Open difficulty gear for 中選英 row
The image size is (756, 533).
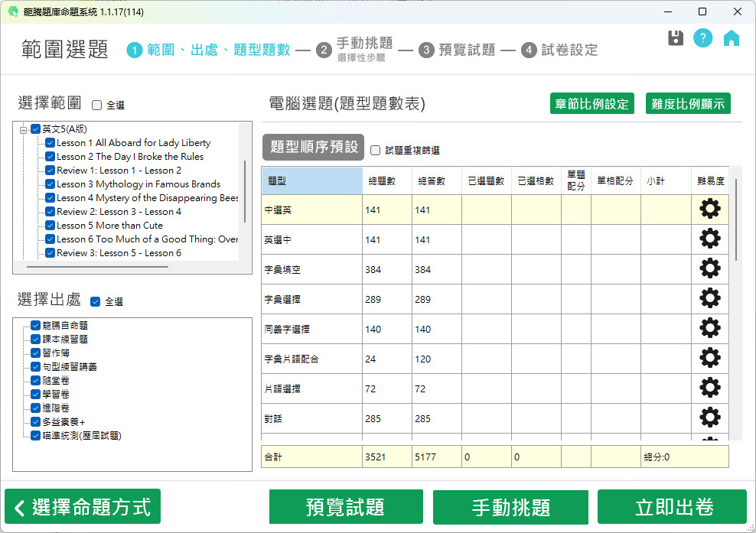click(710, 210)
